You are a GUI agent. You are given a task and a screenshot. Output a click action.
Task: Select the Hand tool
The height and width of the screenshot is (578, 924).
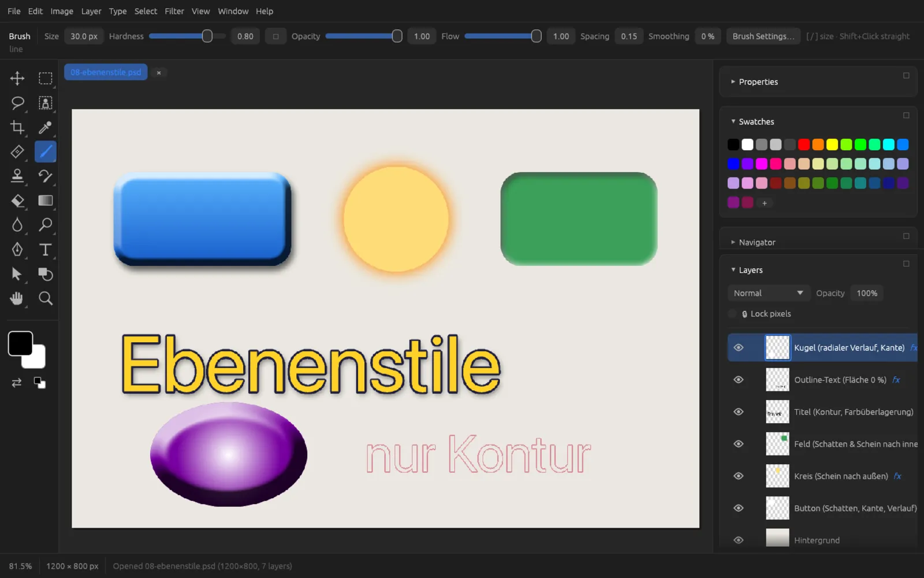click(17, 298)
